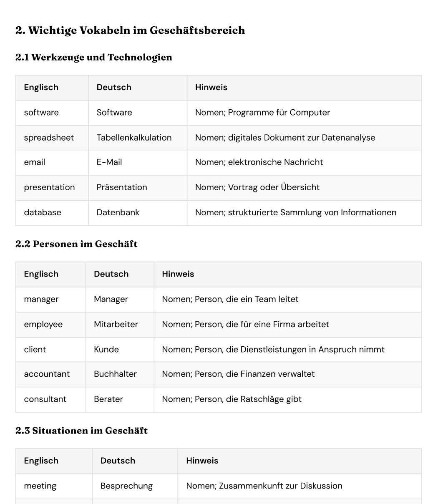Click the "Nomen; elektronische Nachricht" note cell

(x=259, y=162)
